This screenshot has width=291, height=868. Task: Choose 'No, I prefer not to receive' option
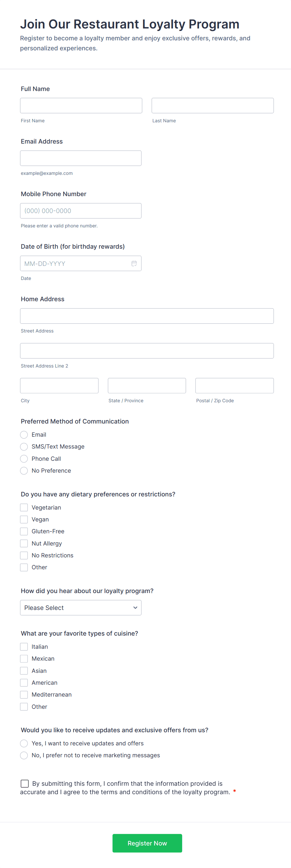click(x=24, y=755)
